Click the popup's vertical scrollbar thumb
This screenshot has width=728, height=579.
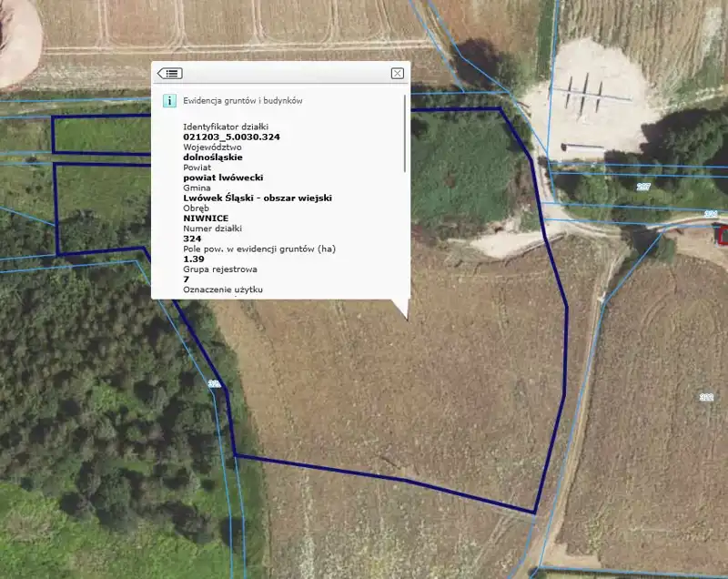405,134
